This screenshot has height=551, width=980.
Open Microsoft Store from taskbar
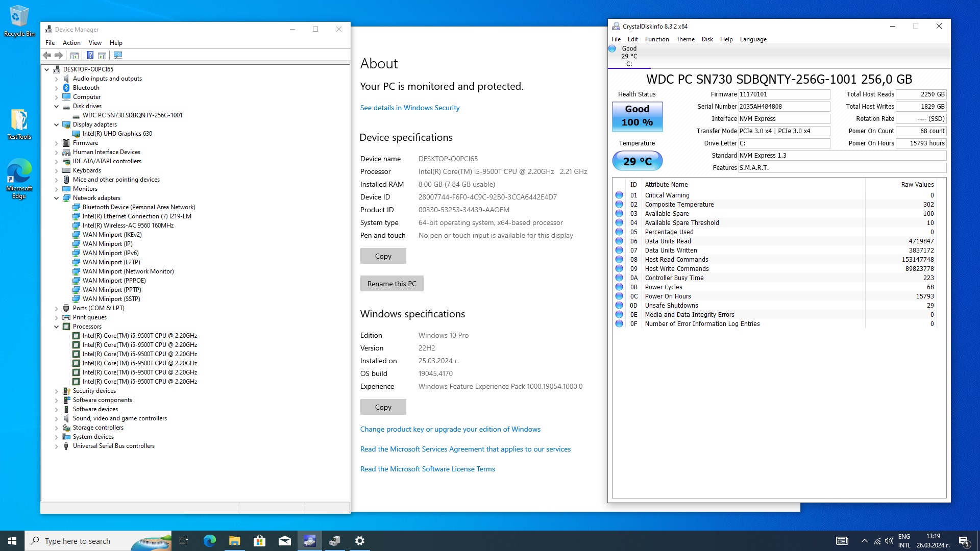[x=259, y=541]
